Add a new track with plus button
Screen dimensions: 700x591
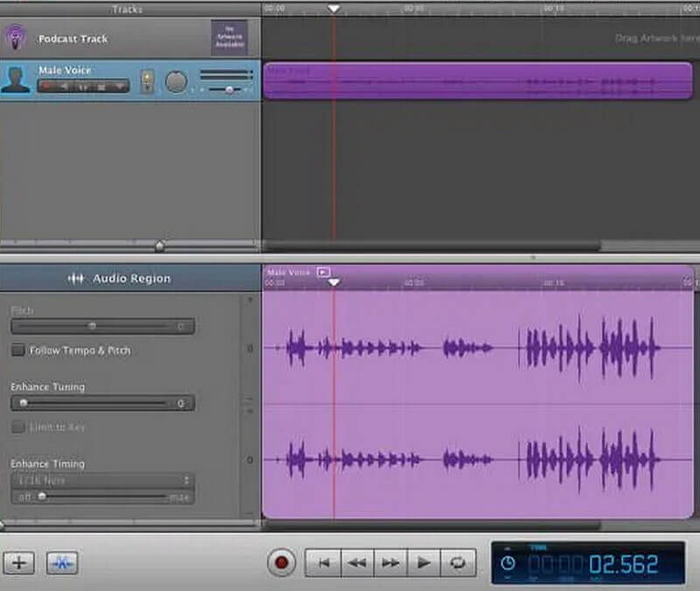coord(18,562)
